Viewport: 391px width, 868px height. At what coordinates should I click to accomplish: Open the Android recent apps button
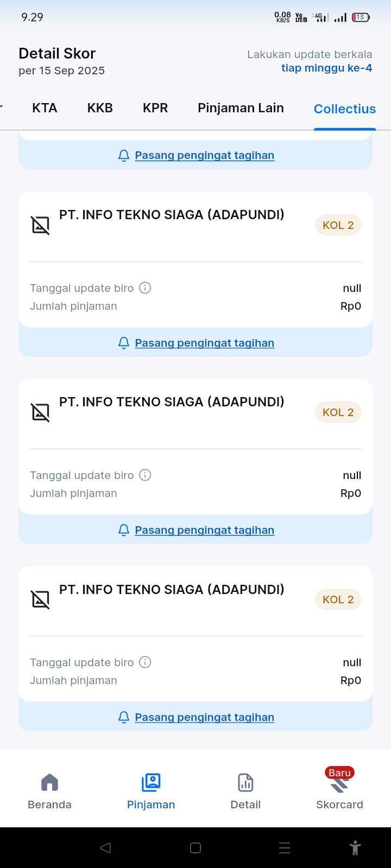285,848
